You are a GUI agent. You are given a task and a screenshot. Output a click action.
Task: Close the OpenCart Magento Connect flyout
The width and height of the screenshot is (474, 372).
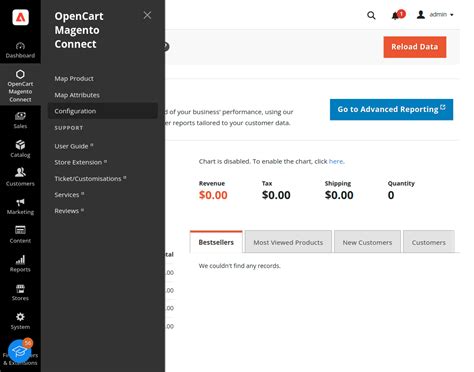pos(147,15)
